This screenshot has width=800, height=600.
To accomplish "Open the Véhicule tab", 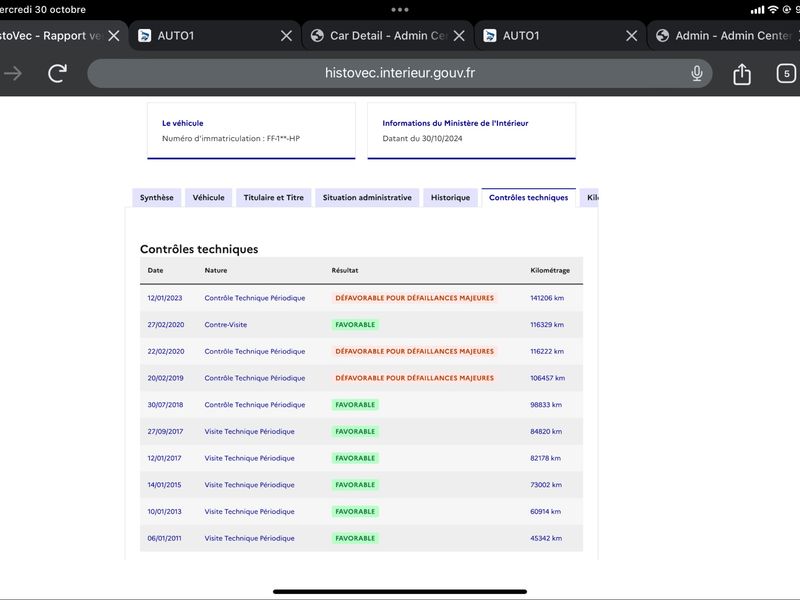I will click(209, 197).
